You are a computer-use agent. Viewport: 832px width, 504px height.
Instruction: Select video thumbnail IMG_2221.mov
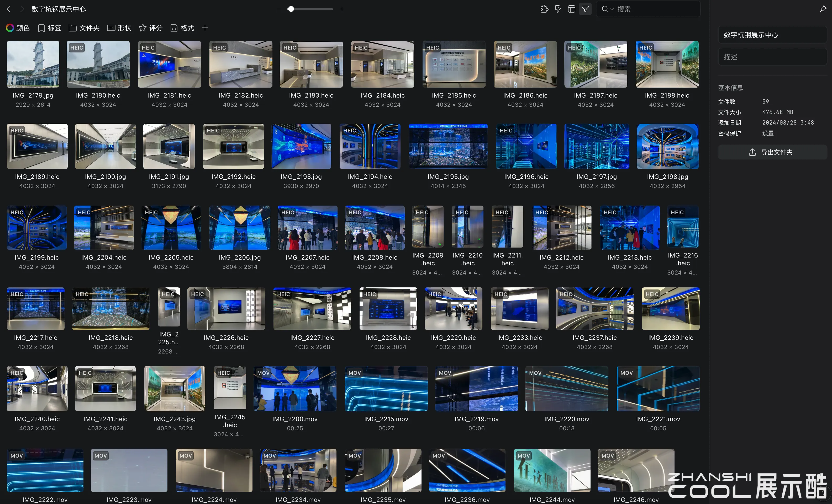pos(658,389)
